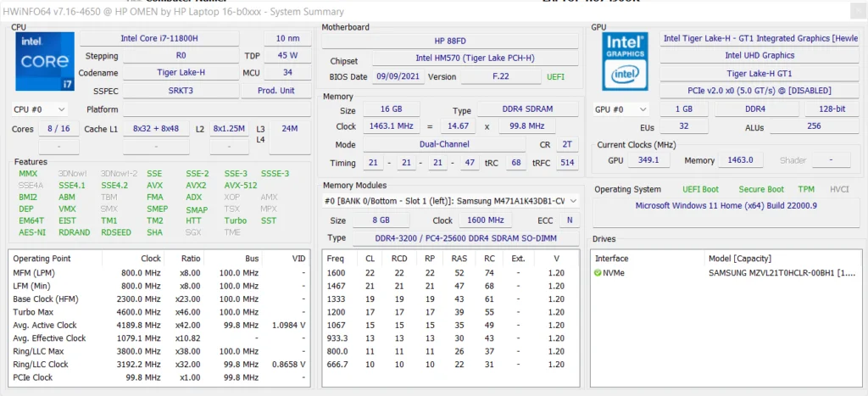Click the 1 GB GPU memory field

(684, 109)
